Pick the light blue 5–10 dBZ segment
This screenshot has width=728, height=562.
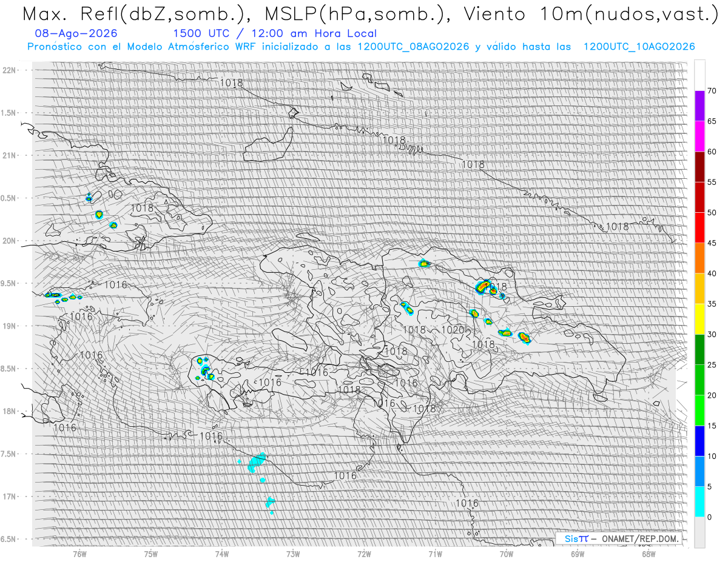pos(699,471)
